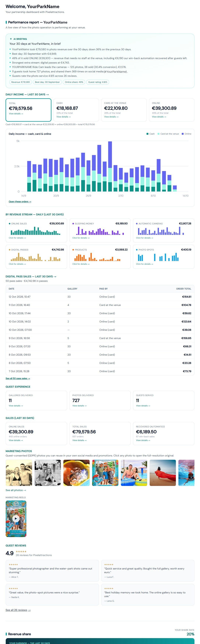Screen dimensions: 200x644
Task: Click the 12 Oct 2026, 10:47 row
Action: click(100, 297)
